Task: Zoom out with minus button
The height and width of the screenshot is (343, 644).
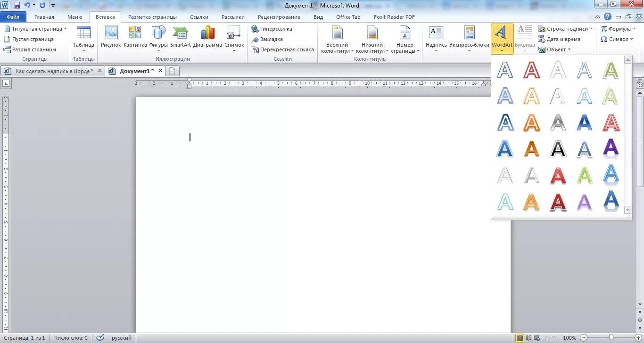Action: tap(583, 338)
